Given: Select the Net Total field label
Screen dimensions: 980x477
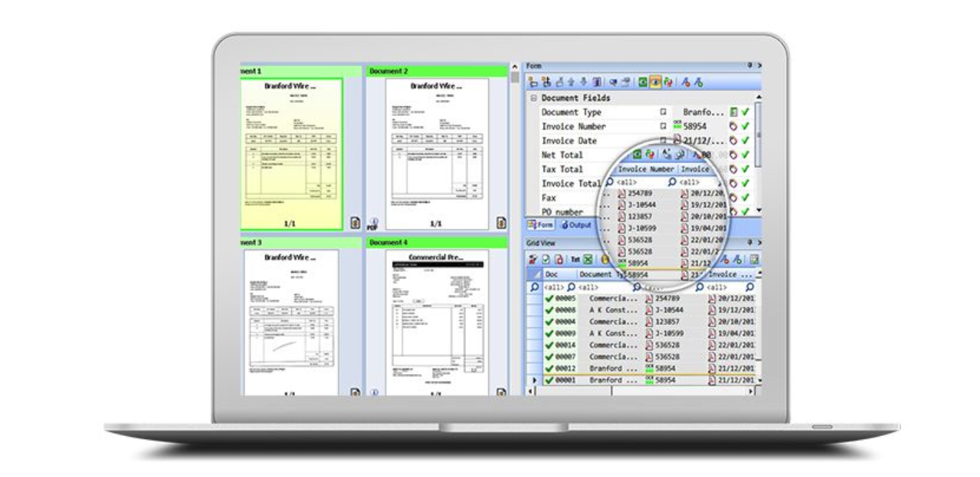Looking at the screenshot, I should 562,155.
